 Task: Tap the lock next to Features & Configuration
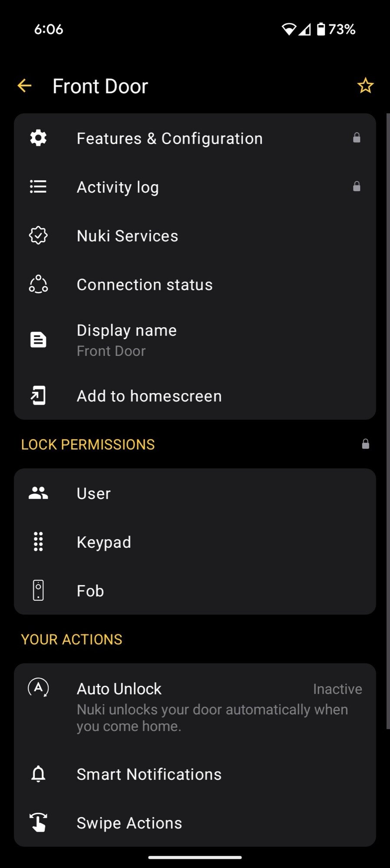(357, 138)
